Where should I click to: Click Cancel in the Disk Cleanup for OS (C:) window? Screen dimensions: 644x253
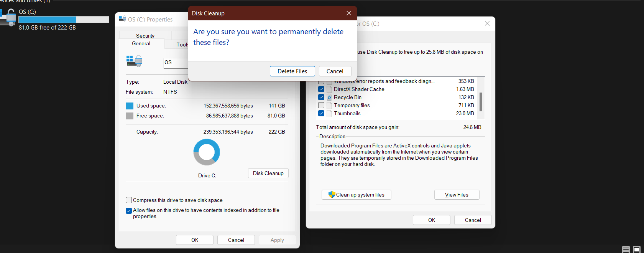click(473, 220)
